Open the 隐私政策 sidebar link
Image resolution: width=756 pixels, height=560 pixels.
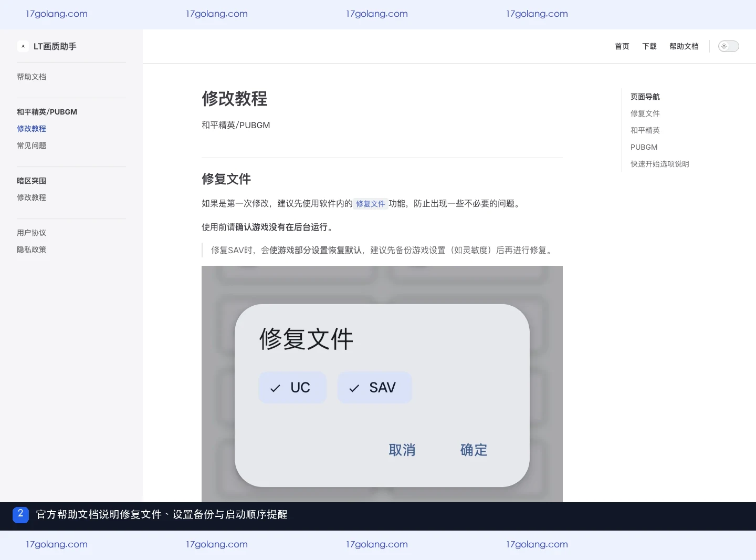[x=31, y=250]
